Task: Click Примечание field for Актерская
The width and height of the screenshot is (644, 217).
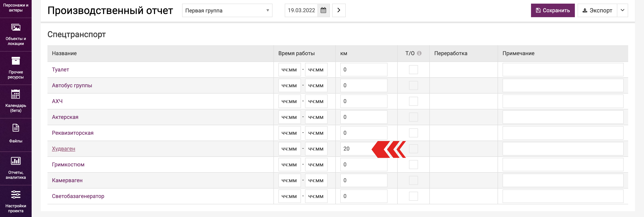Action: (x=563, y=117)
